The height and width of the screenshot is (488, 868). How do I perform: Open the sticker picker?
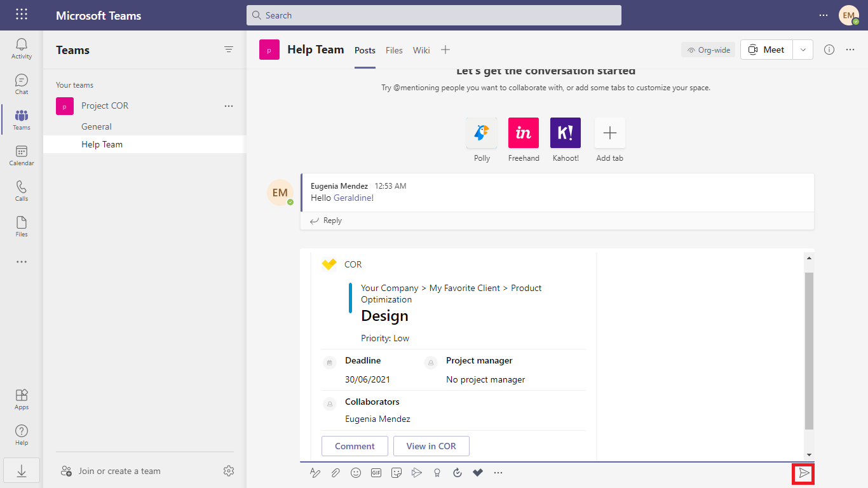pyautogui.click(x=397, y=473)
